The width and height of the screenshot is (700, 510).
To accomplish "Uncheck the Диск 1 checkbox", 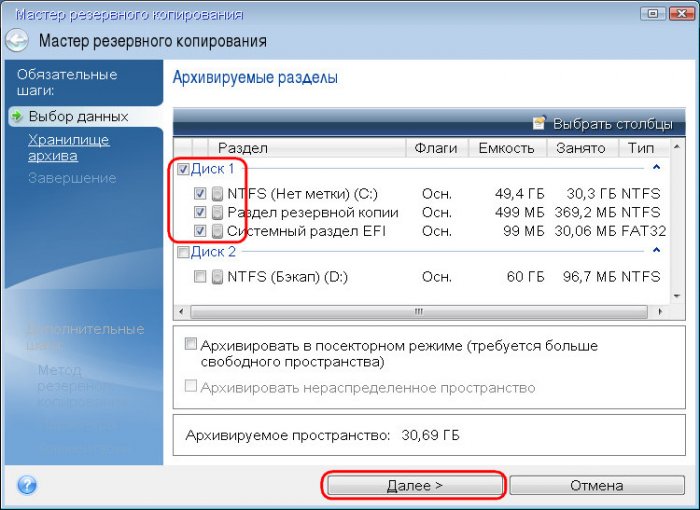I will tap(183, 169).
